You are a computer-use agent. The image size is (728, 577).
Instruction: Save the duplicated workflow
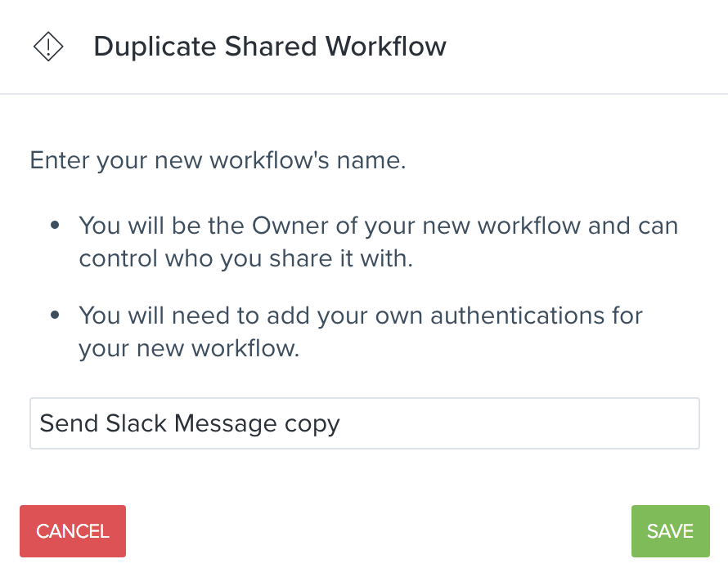pyautogui.click(x=671, y=531)
